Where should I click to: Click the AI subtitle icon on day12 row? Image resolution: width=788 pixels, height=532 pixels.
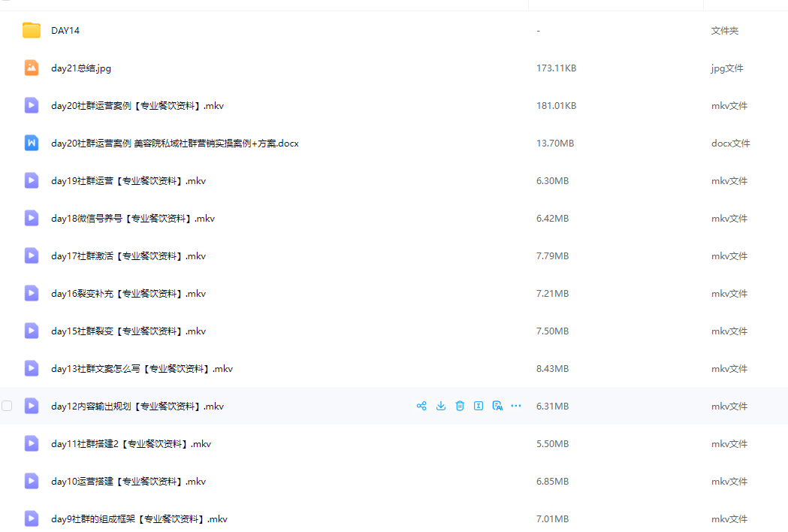click(x=497, y=406)
